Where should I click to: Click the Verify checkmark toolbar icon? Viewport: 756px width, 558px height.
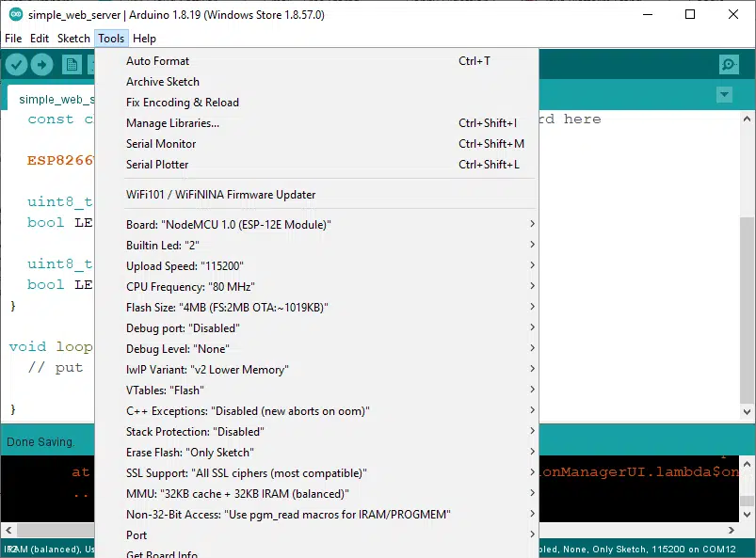tap(16, 65)
